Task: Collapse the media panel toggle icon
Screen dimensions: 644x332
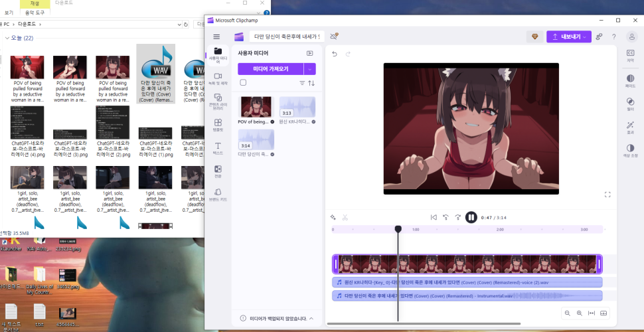Action: pos(309,53)
